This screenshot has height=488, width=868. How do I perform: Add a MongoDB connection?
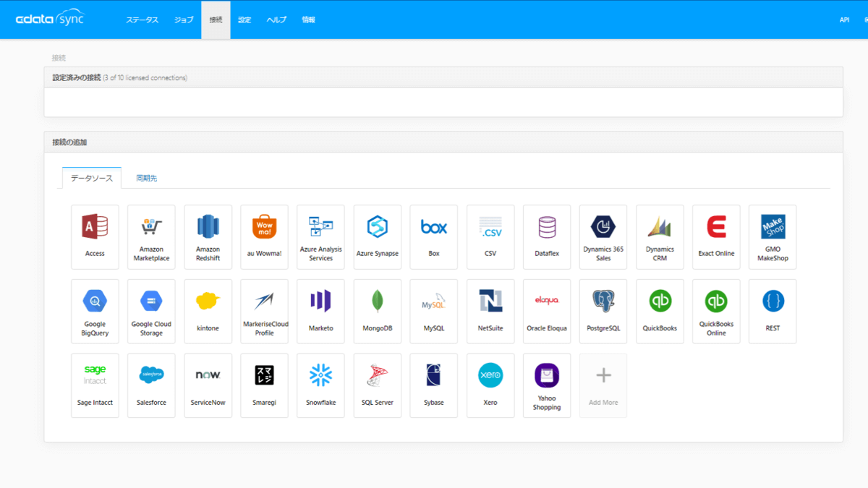(377, 312)
